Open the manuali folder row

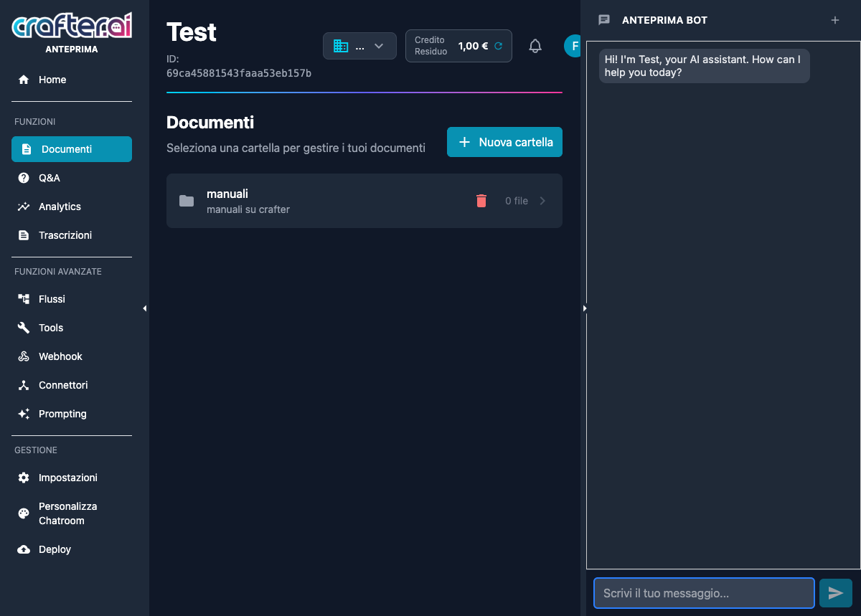point(364,201)
